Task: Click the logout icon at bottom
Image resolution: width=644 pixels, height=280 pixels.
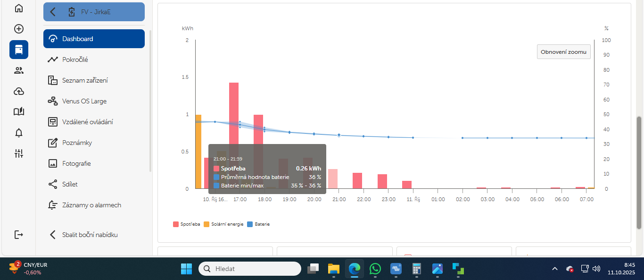Action: [x=18, y=235]
